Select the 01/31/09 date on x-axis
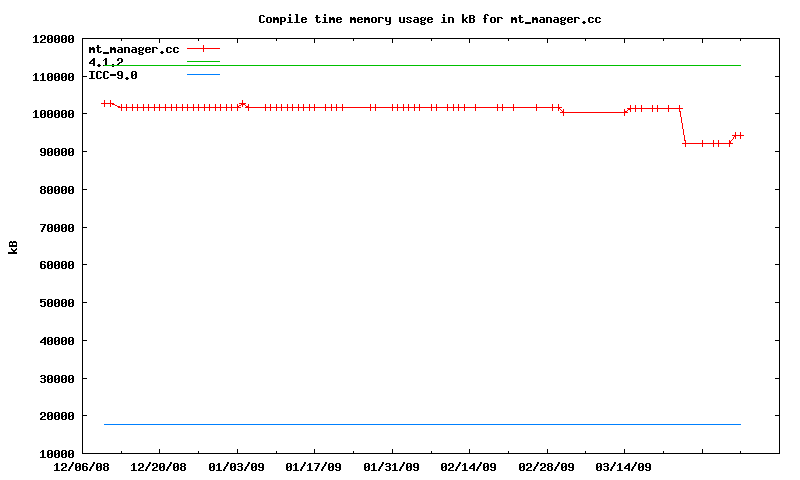Screen dimensions: 800x480 392,467
